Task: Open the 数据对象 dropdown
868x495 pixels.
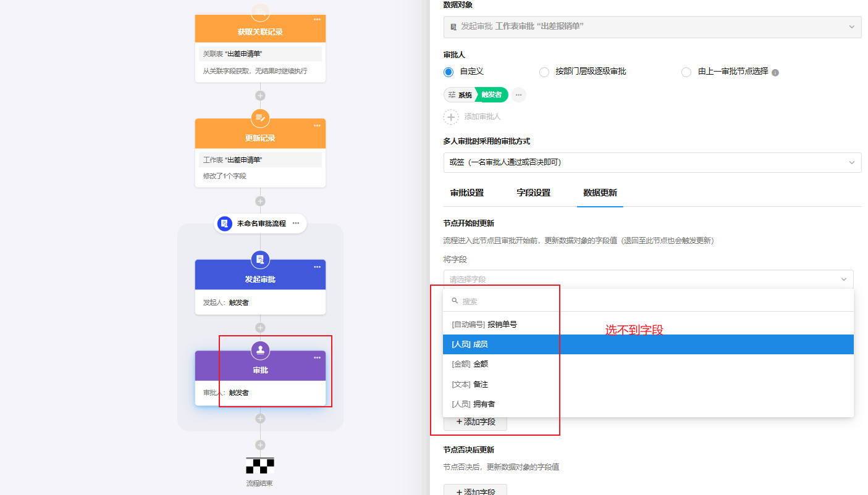Action: point(652,27)
